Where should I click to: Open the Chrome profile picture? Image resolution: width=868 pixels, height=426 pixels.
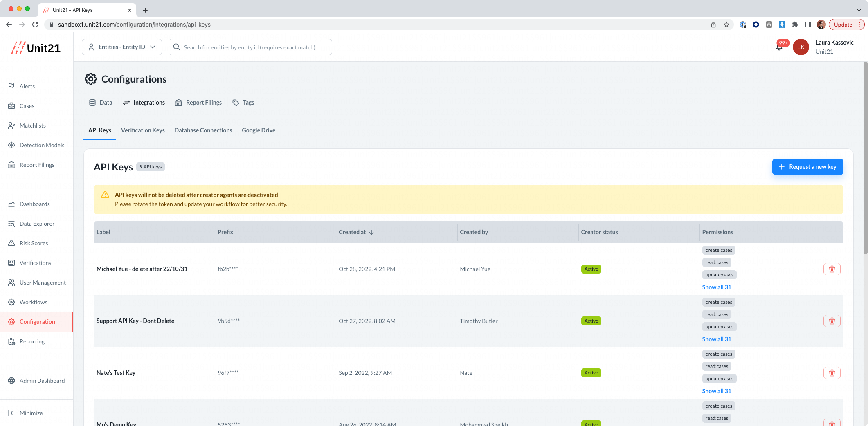point(821,25)
